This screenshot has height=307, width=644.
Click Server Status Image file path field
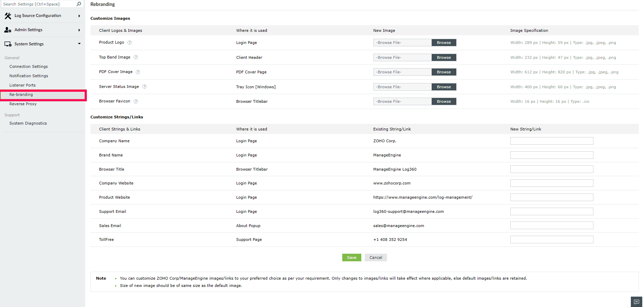point(403,87)
